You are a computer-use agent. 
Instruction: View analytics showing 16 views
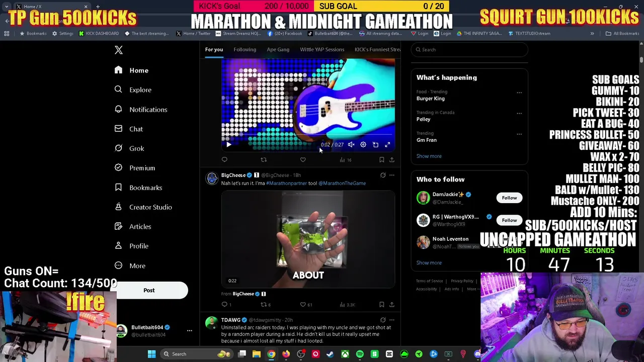point(345,160)
